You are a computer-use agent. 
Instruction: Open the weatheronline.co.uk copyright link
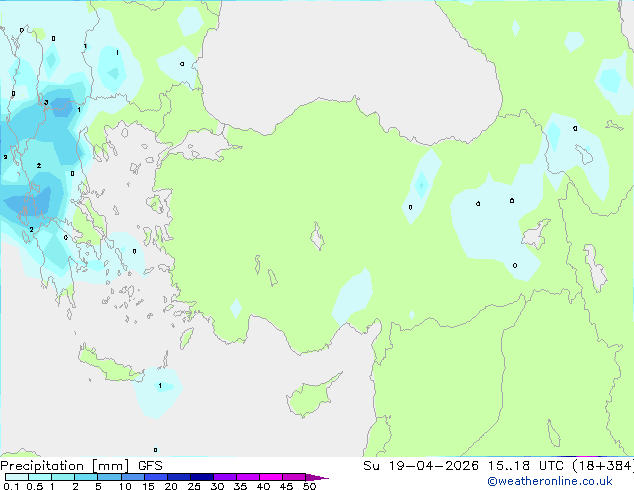tap(550, 481)
